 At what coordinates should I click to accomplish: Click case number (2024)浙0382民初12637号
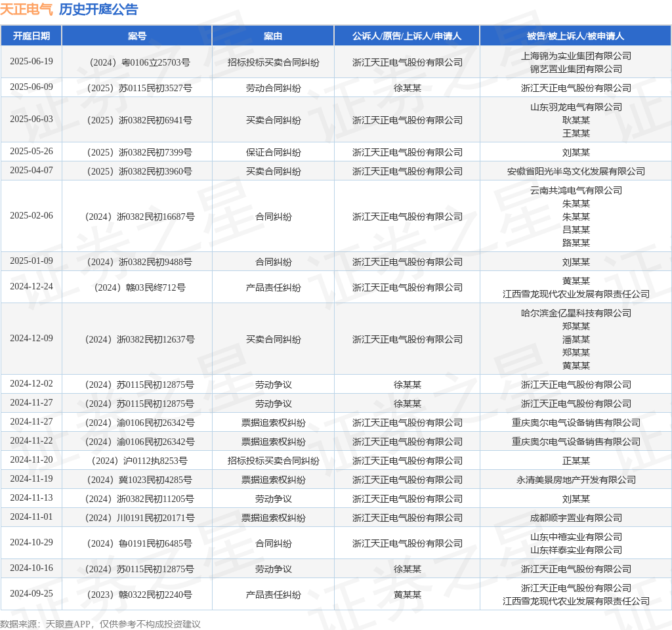coord(137,339)
